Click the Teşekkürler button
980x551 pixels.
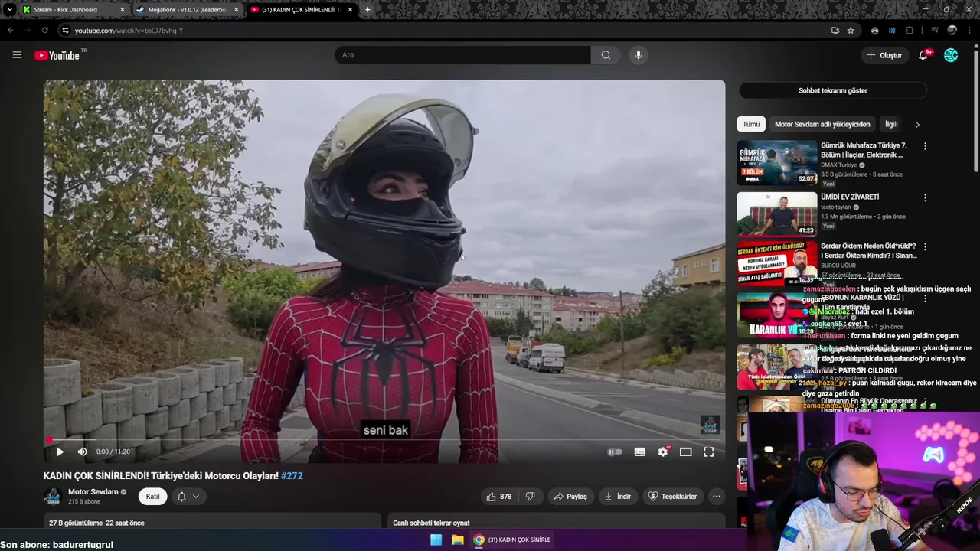click(x=672, y=497)
